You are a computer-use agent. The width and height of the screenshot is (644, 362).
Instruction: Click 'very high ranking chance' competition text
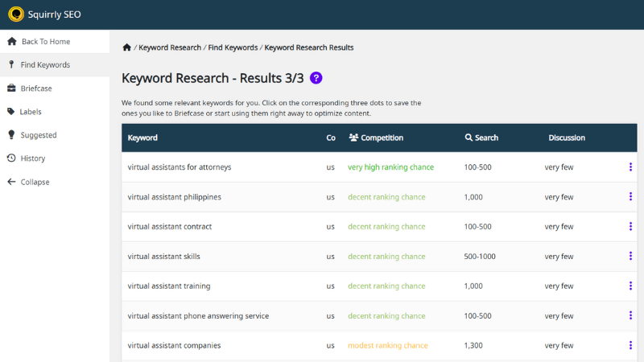[x=390, y=167]
